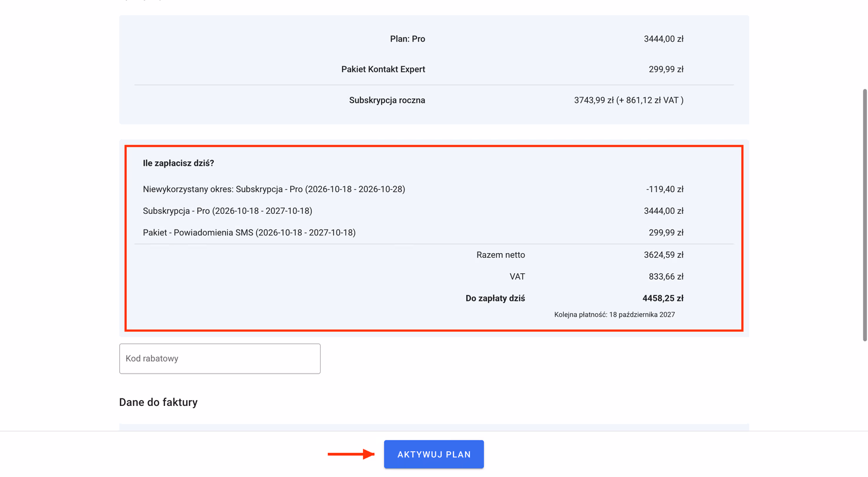Select the 'Razem netto' label
The image size is (868, 477).
coord(501,255)
